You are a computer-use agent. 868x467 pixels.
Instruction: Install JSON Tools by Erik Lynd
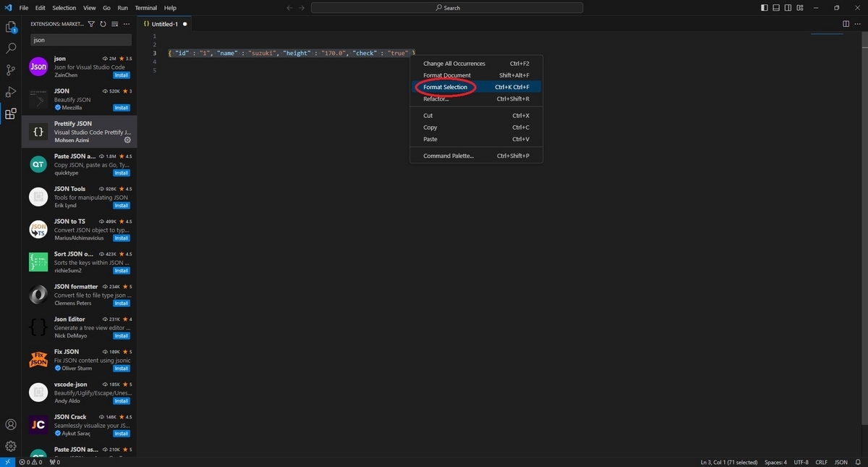pos(122,206)
